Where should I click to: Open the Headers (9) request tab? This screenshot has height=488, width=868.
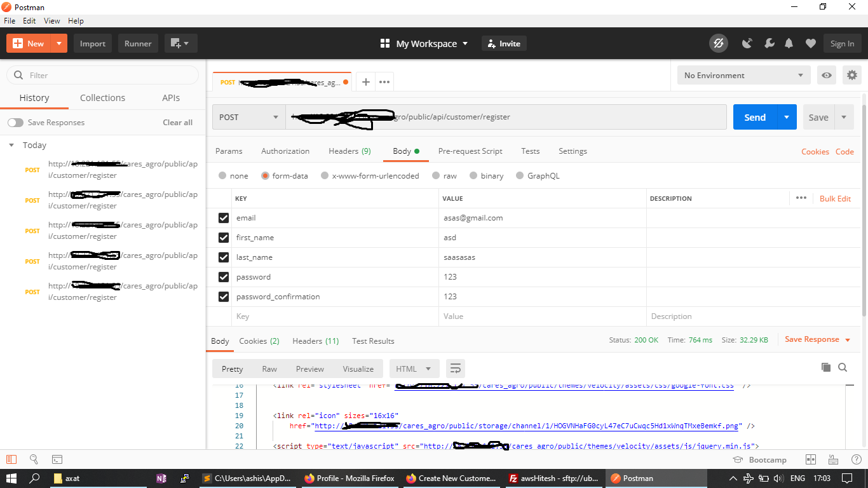tap(349, 151)
